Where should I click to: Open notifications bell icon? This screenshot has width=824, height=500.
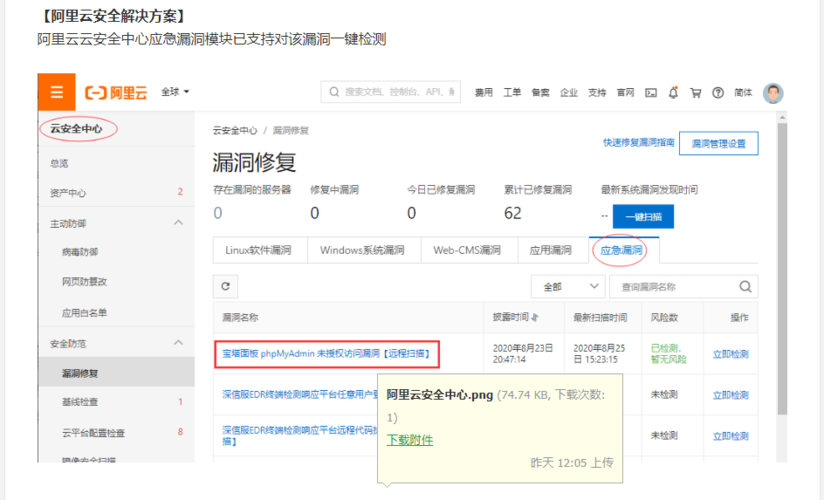click(673, 93)
